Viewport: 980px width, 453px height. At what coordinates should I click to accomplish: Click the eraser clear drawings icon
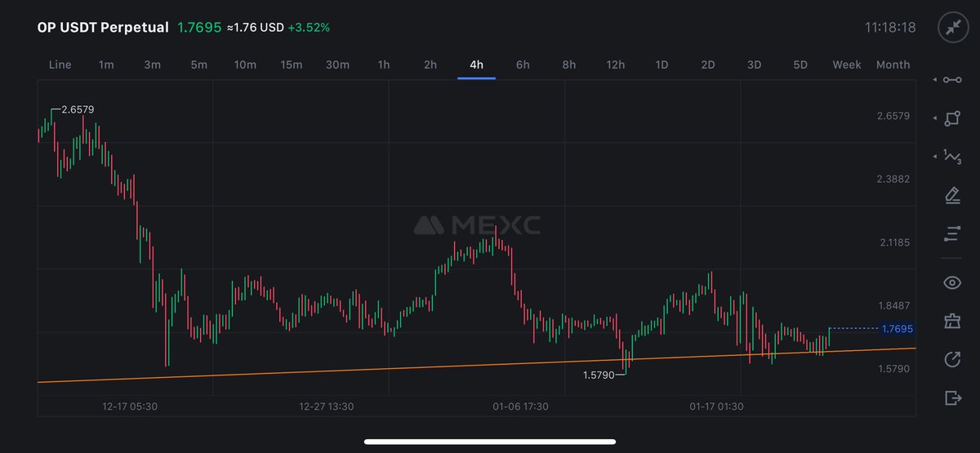pos(952,321)
